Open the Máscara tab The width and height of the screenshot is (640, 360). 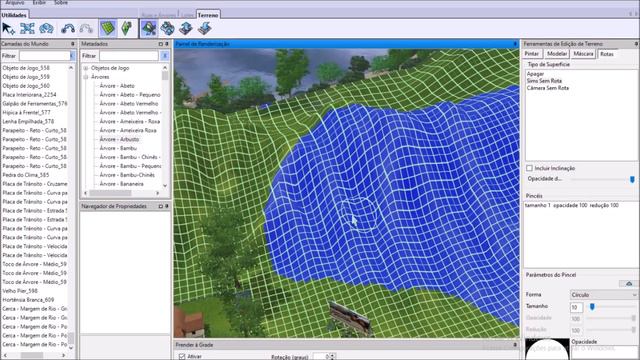(x=583, y=54)
